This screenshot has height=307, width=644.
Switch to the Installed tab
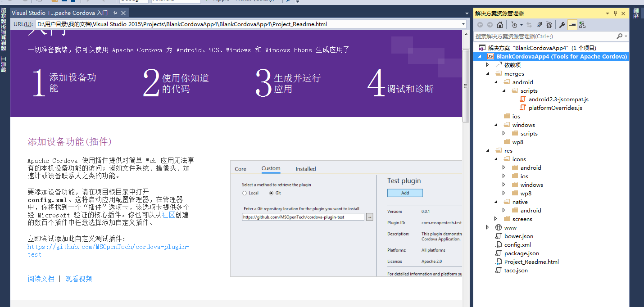pyautogui.click(x=305, y=169)
